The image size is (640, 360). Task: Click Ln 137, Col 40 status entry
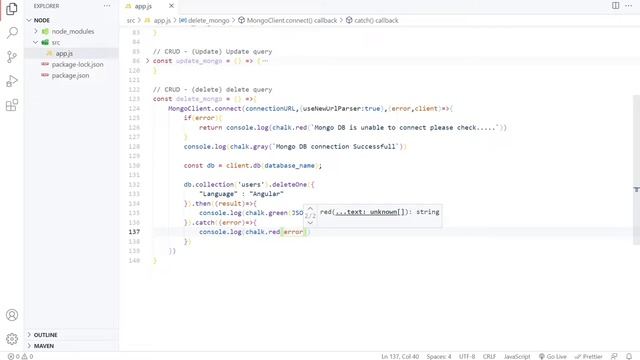pyautogui.click(x=400, y=356)
